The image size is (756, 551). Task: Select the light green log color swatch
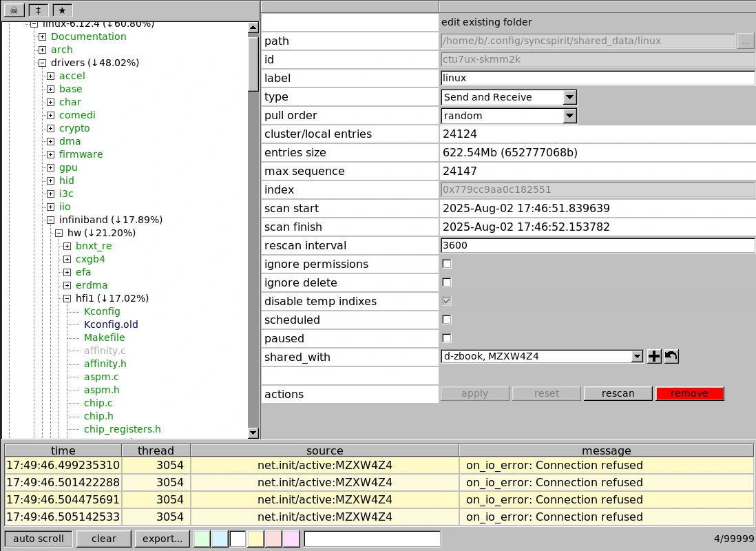pyautogui.click(x=202, y=539)
